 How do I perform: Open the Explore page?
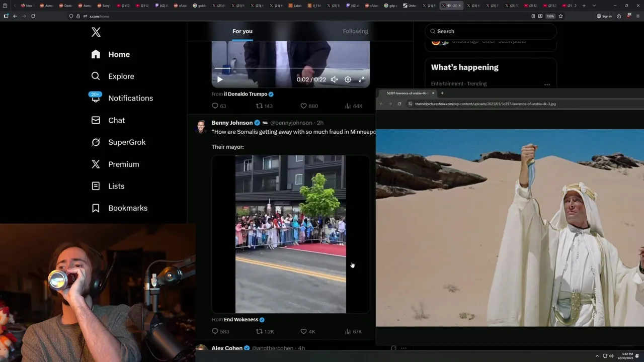(113, 76)
